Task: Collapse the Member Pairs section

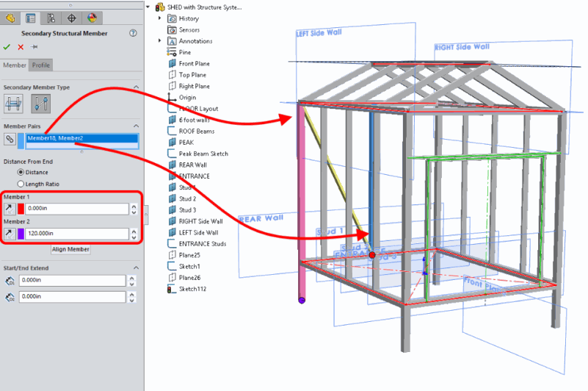Action: (136, 126)
